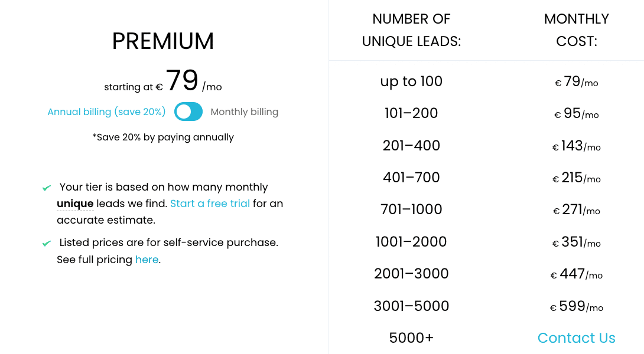
Task: Click the PREMIUM plan heading
Action: pos(163,41)
